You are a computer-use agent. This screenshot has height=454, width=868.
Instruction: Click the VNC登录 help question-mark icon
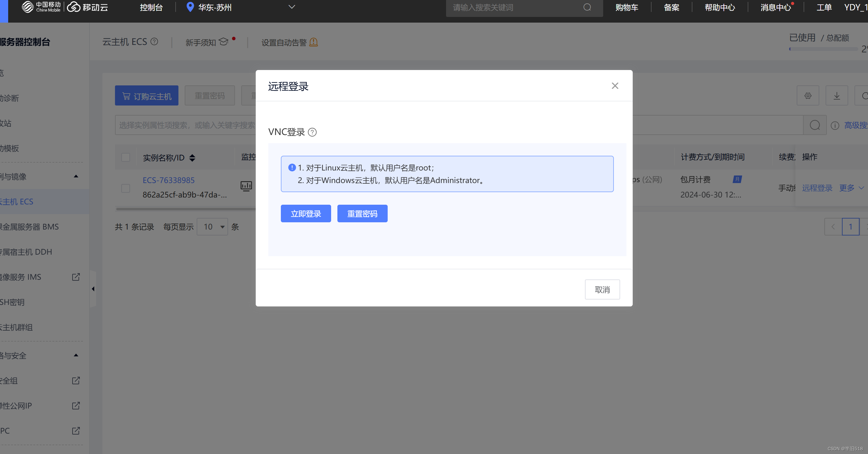pyautogui.click(x=312, y=132)
